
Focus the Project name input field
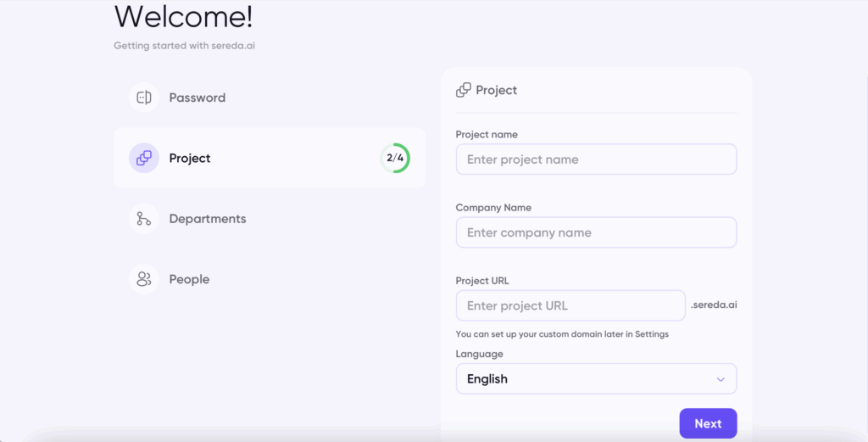pos(596,159)
